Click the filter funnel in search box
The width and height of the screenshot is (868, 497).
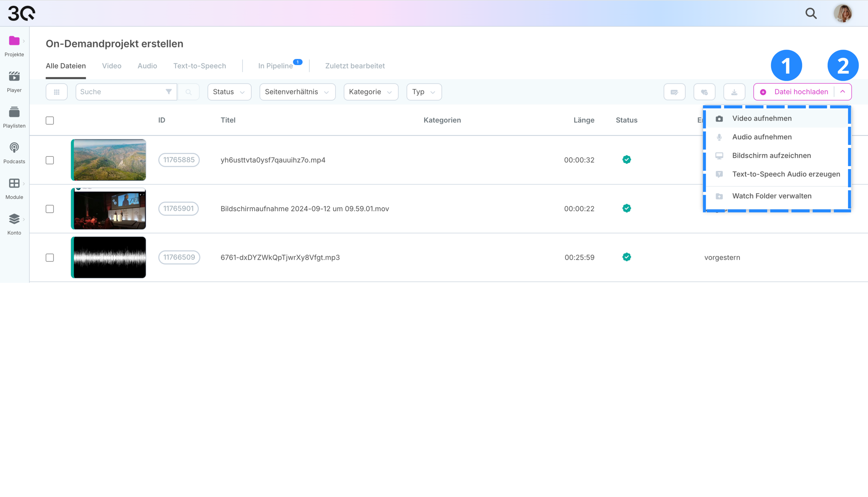[x=168, y=91]
